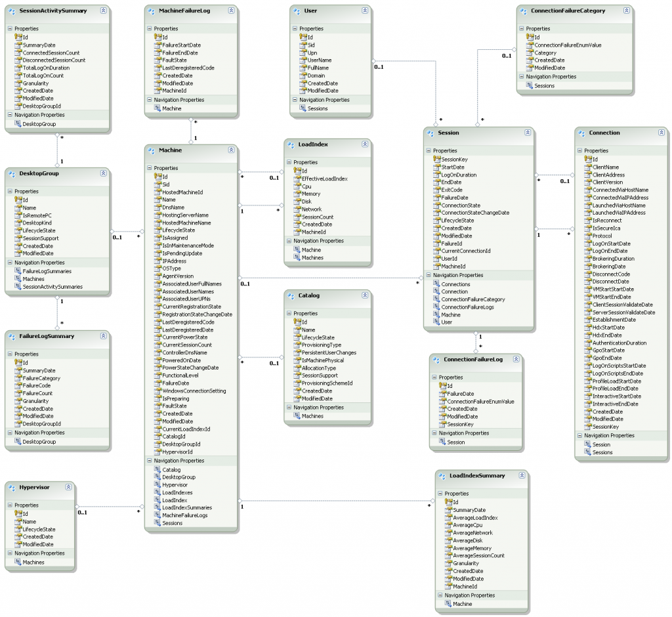Toggle Navigation Properties section in Catalog
The image size is (672, 617).
pos(289,408)
